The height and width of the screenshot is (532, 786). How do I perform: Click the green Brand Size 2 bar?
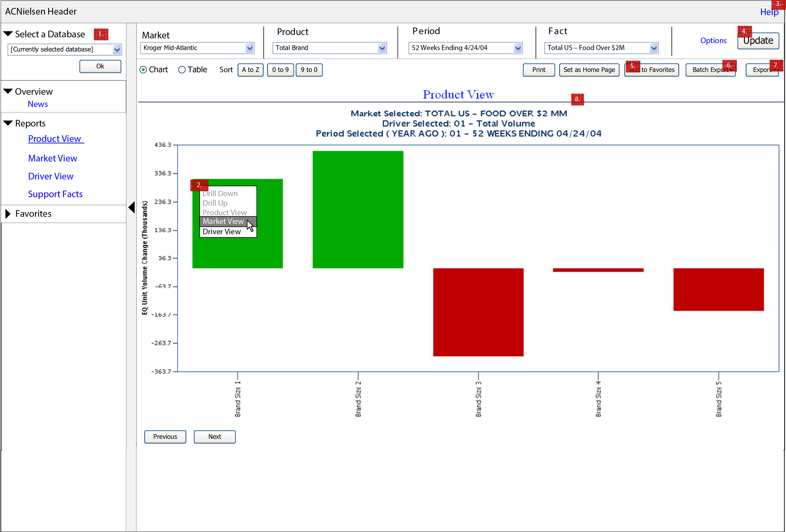[358, 210]
